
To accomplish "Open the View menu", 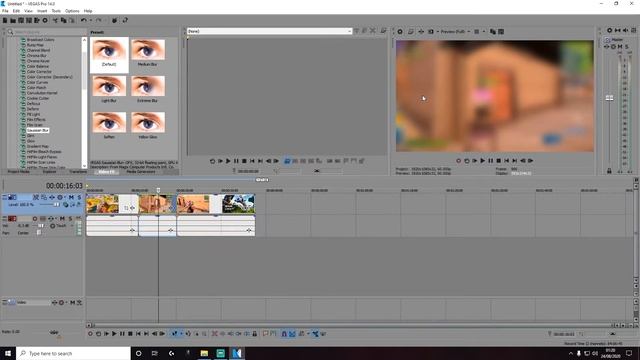I will click(x=29, y=11).
